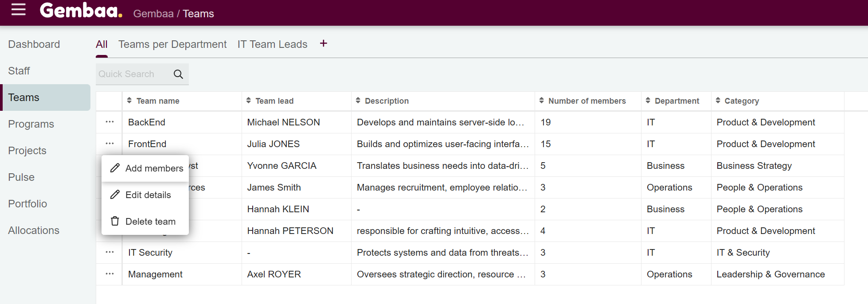The width and height of the screenshot is (868, 304).
Task: Focus the Quick Search input field
Action: [132, 74]
